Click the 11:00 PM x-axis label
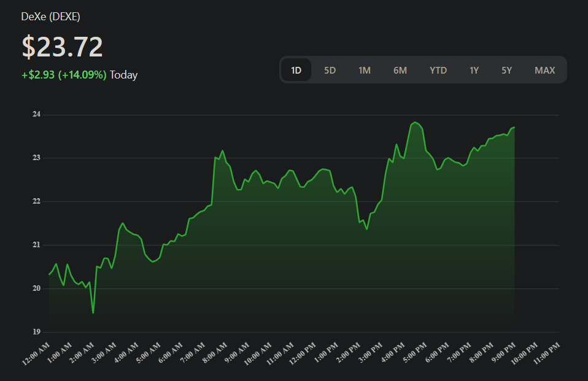This screenshot has width=588, height=381. (546, 355)
